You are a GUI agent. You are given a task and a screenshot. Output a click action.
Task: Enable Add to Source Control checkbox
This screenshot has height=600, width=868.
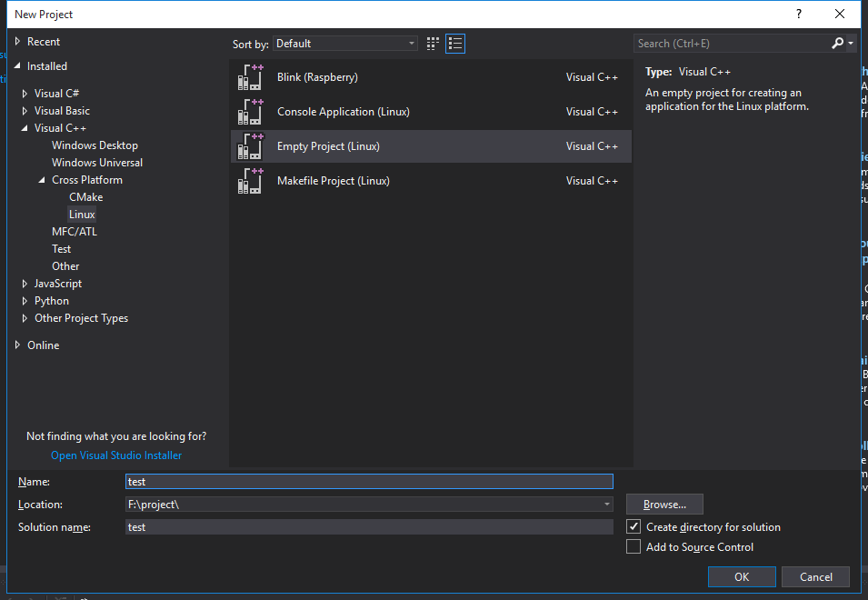[634, 547]
